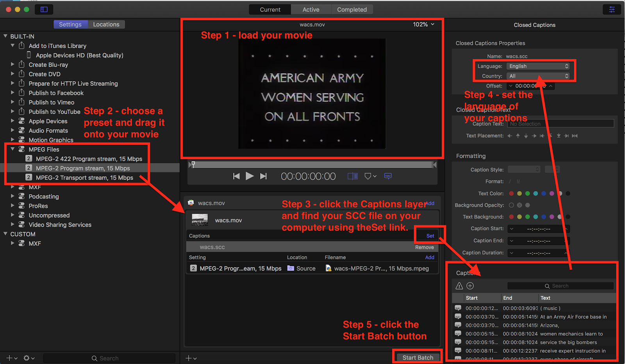Toggle the closed captions display icon
The width and height of the screenshot is (625, 364).
(388, 176)
